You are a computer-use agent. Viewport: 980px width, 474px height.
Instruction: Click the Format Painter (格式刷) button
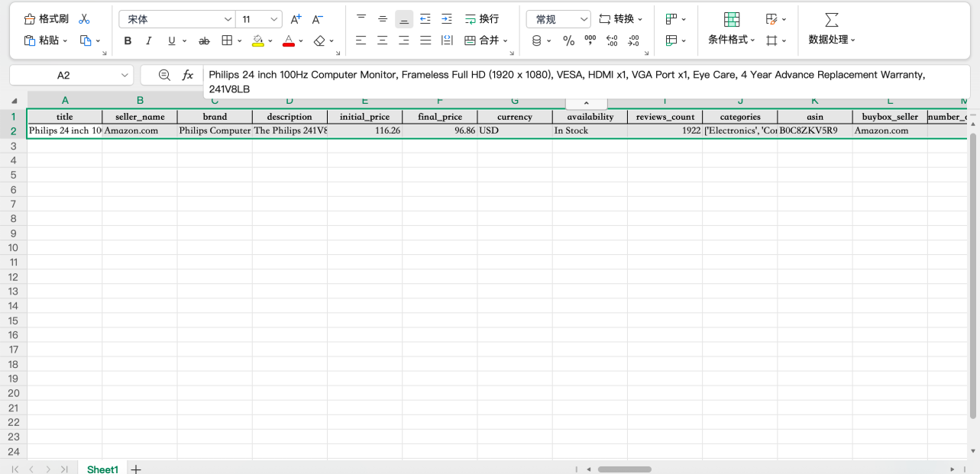tap(46, 19)
